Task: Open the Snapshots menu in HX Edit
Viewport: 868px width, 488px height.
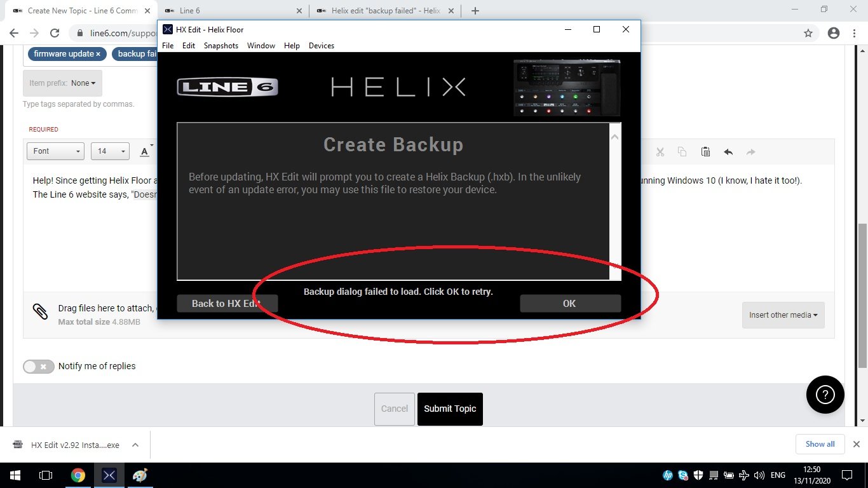Action: point(221,46)
